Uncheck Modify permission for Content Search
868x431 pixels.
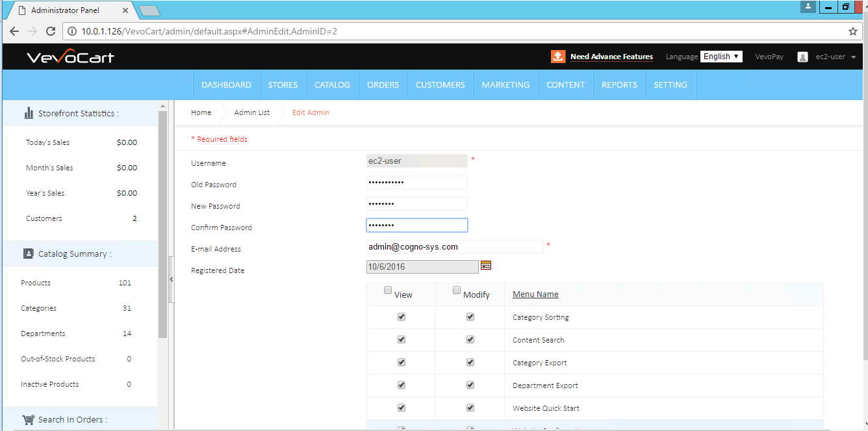click(470, 339)
